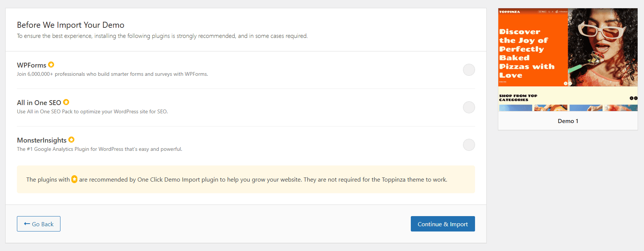Click the yellow notice about recommended plugins
Image resolution: width=644 pixels, height=251 pixels.
[x=246, y=180]
